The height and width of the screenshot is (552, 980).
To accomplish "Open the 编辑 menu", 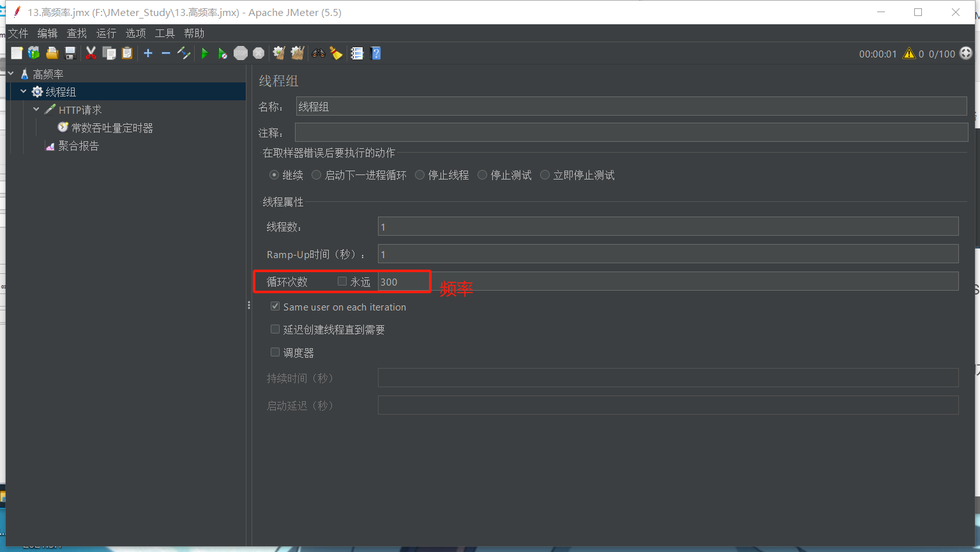I will [x=47, y=33].
